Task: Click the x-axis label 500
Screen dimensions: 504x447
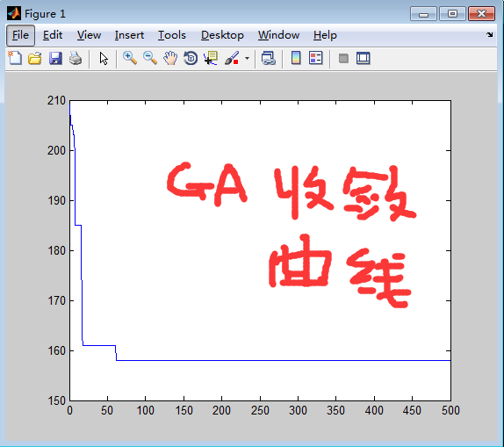Action: coord(450,411)
